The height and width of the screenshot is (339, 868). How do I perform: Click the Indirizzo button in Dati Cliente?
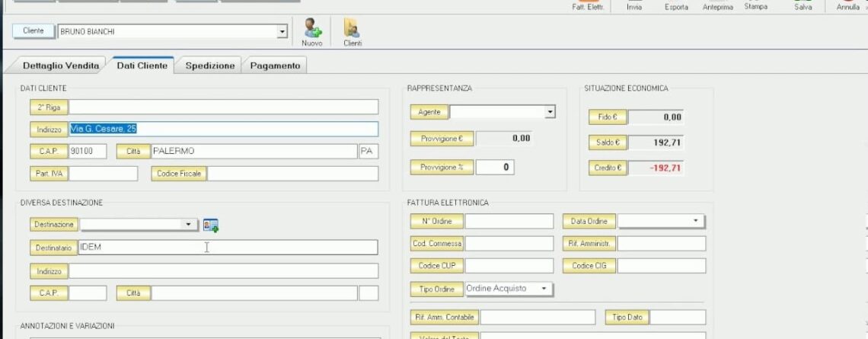pos(49,129)
